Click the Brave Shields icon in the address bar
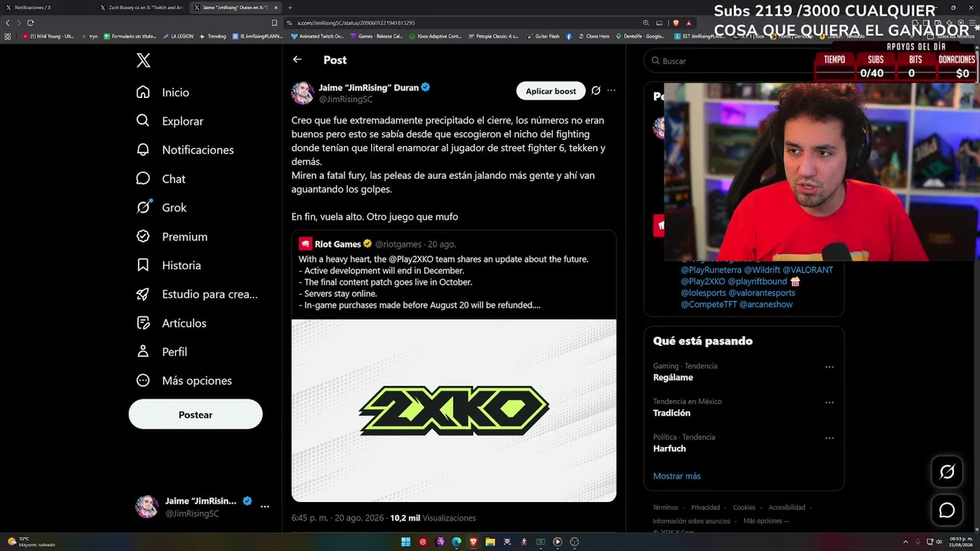 [675, 23]
